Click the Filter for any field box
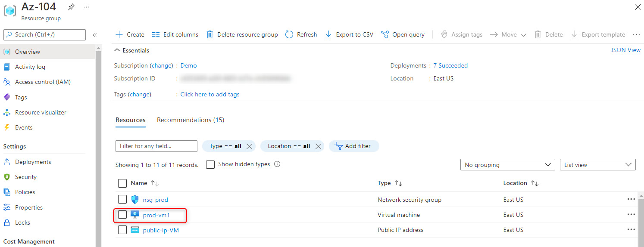Image resolution: width=644 pixels, height=247 pixels. pyautogui.click(x=156, y=146)
